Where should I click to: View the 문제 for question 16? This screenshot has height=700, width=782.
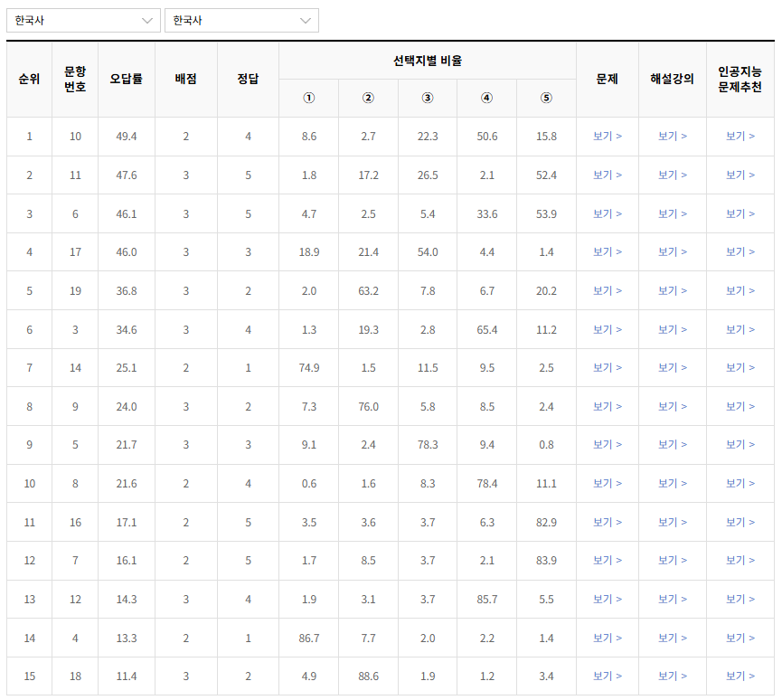607,522
